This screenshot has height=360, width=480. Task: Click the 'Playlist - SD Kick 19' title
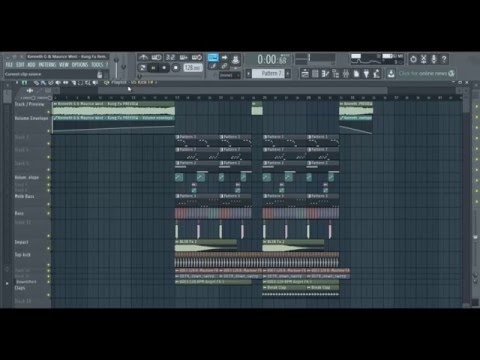133,82
